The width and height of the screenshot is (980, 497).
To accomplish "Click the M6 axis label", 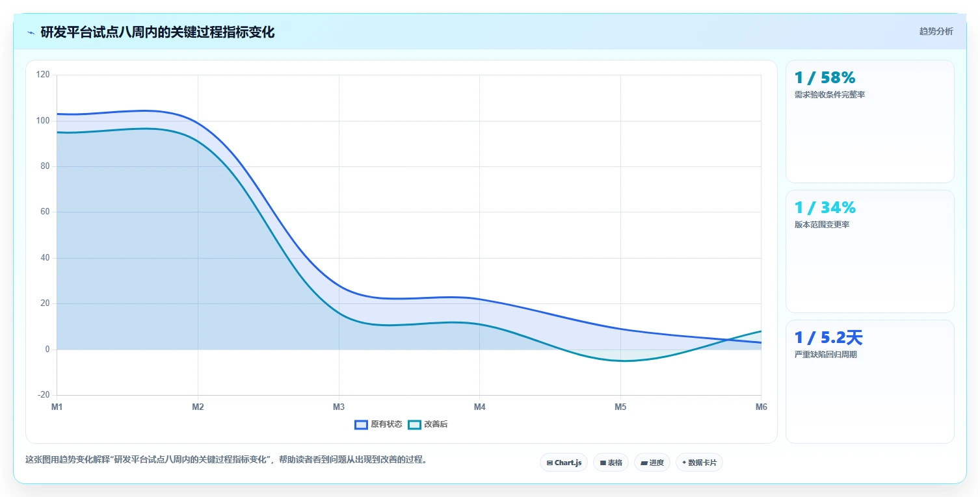I will 761,407.
